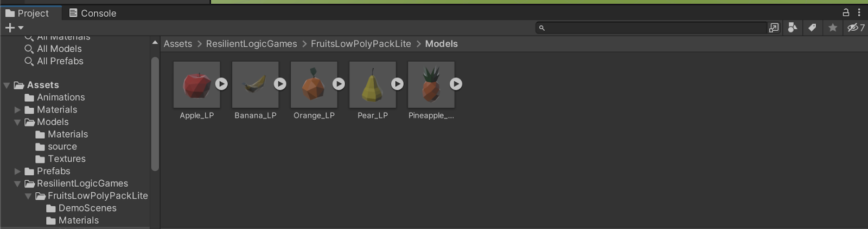Toggle the Project window lock icon
868x229 pixels.
(x=845, y=12)
